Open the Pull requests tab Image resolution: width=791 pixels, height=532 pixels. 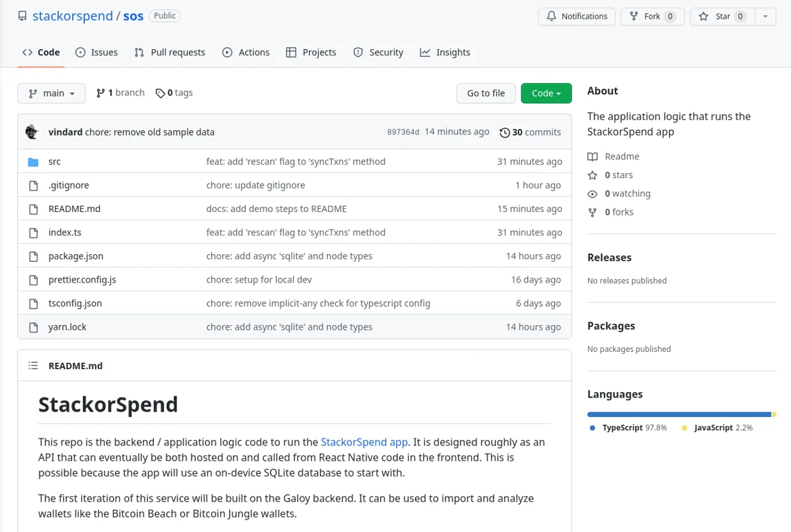170,53
